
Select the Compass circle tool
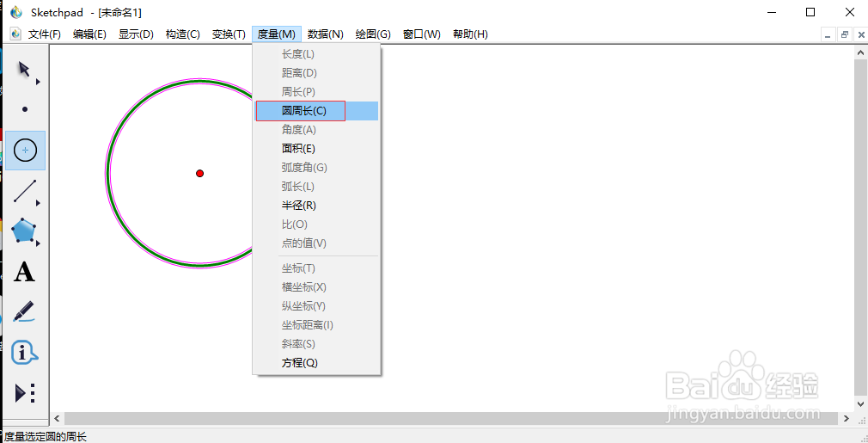(x=25, y=150)
